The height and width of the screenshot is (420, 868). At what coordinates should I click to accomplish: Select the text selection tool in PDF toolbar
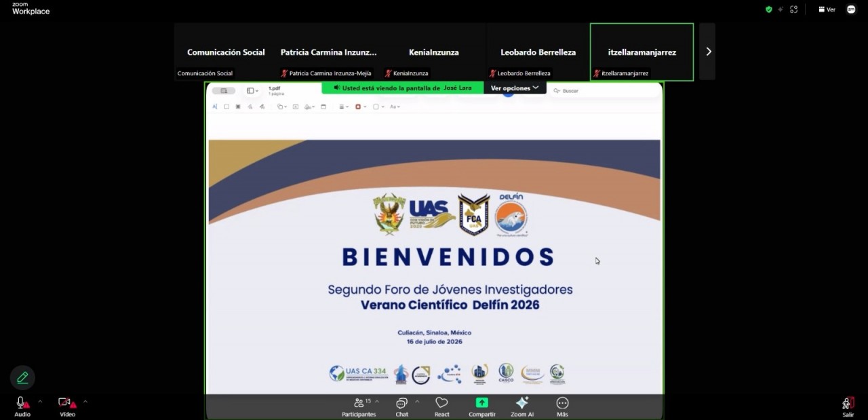point(214,107)
